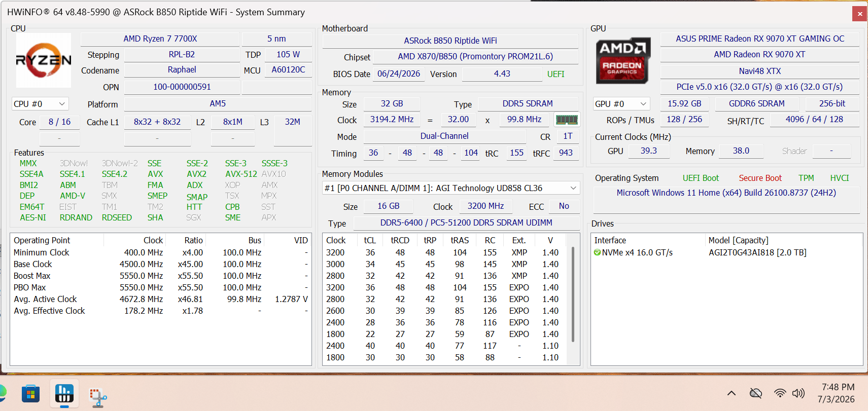Click the module size 16 GB field
Screen dimensions: 868x411
click(x=388, y=206)
